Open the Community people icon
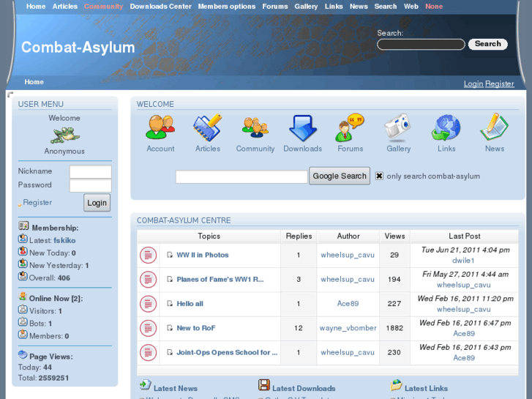 click(x=255, y=127)
